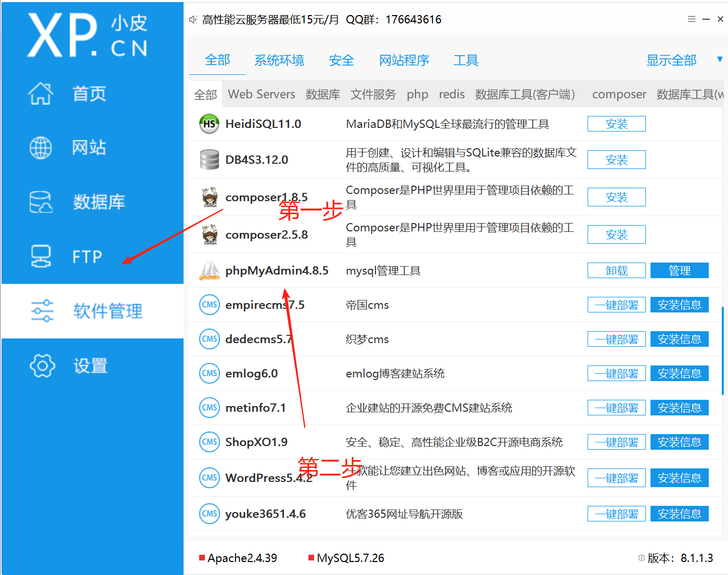Select the 数据库 sub-tab

[x=323, y=94]
